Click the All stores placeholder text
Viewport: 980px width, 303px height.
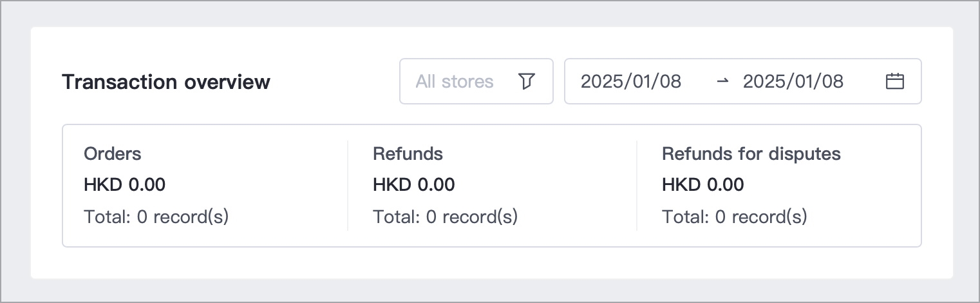tap(454, 81)
